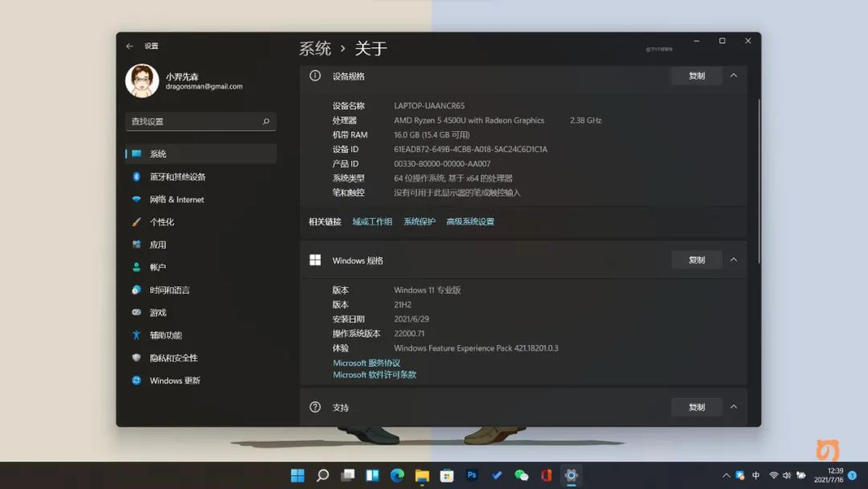This screenshot has width=868, height=489.
Task: Click System (系统) in the breadcrumb
Action: (315, 49)
